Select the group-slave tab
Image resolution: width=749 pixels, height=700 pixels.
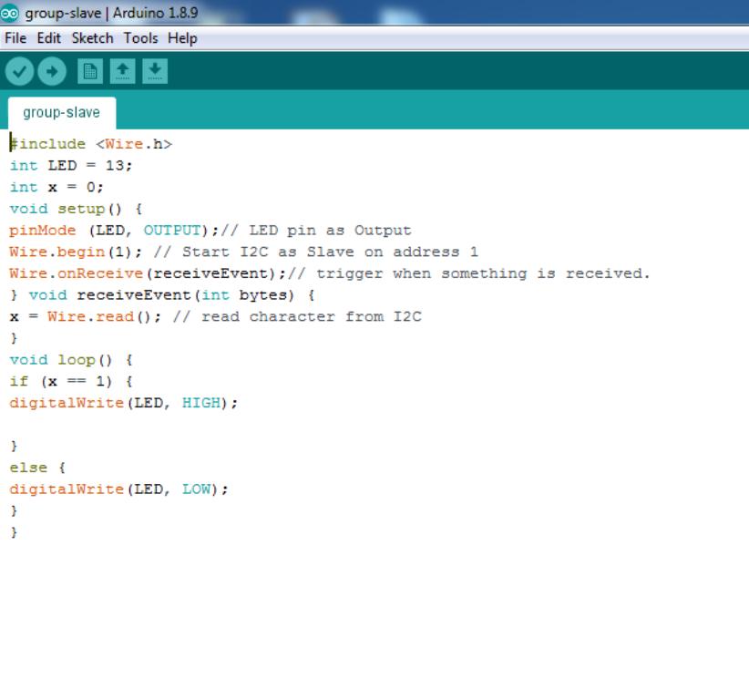click(x=62, y=113)
